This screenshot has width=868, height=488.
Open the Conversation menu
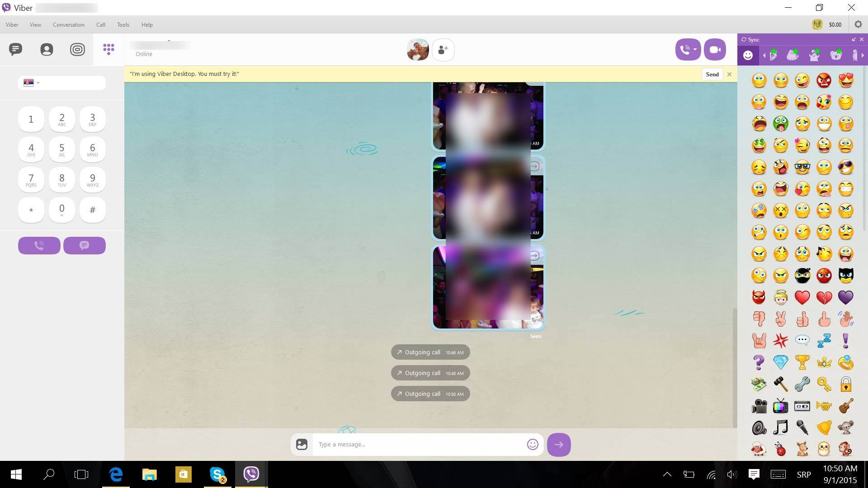[x=68, y=25]
